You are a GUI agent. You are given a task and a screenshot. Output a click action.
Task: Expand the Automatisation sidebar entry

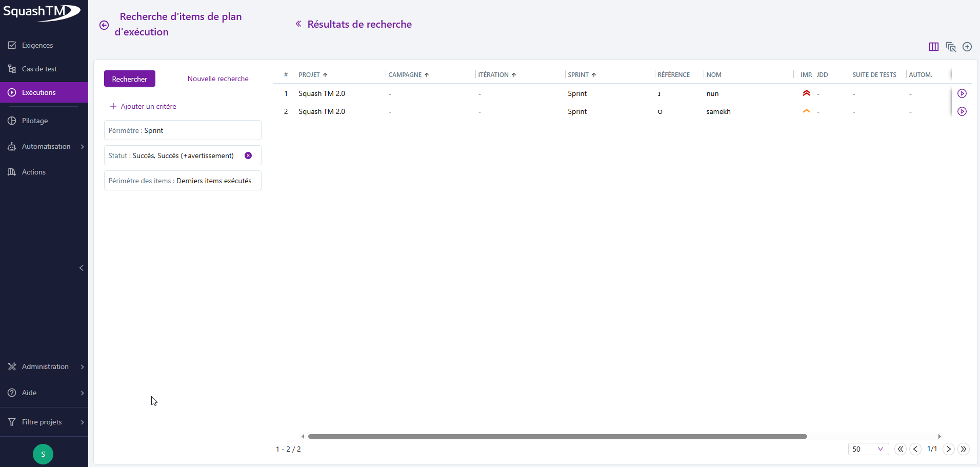pyautogui.click(x=46, y=146)
